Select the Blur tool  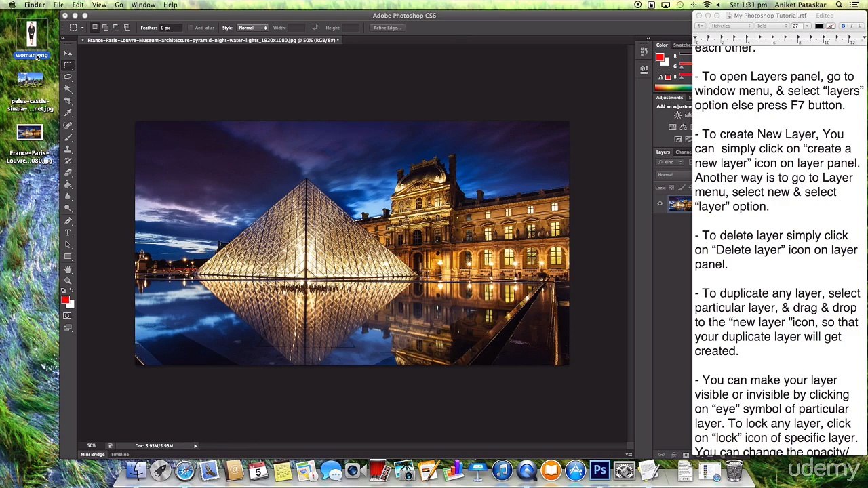click(x=68, y=197)
